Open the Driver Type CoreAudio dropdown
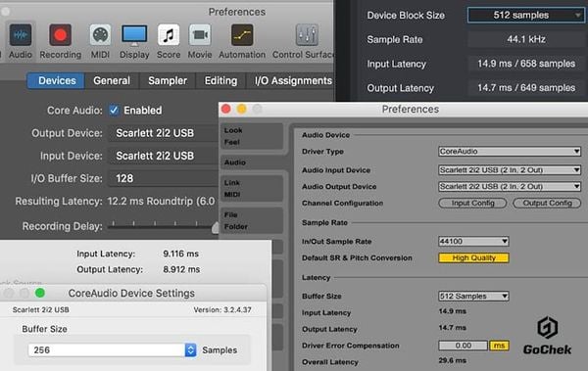 click(510, 152)
